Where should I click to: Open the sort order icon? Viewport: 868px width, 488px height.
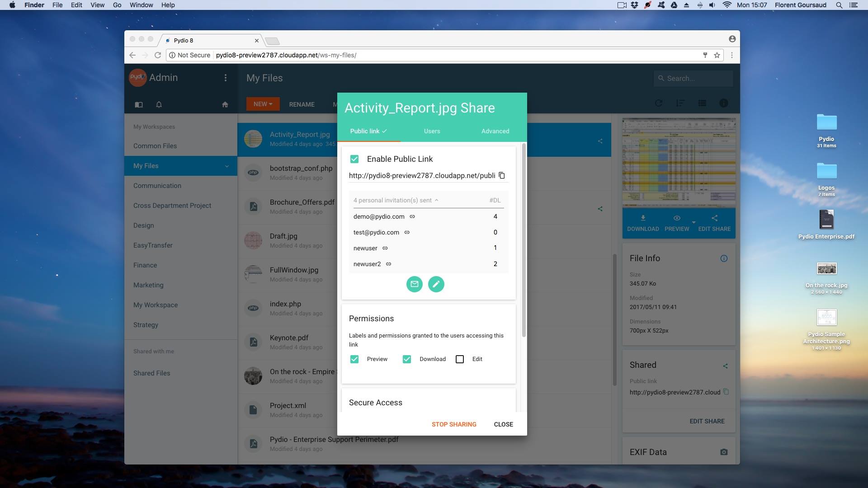tap(680, 103)
